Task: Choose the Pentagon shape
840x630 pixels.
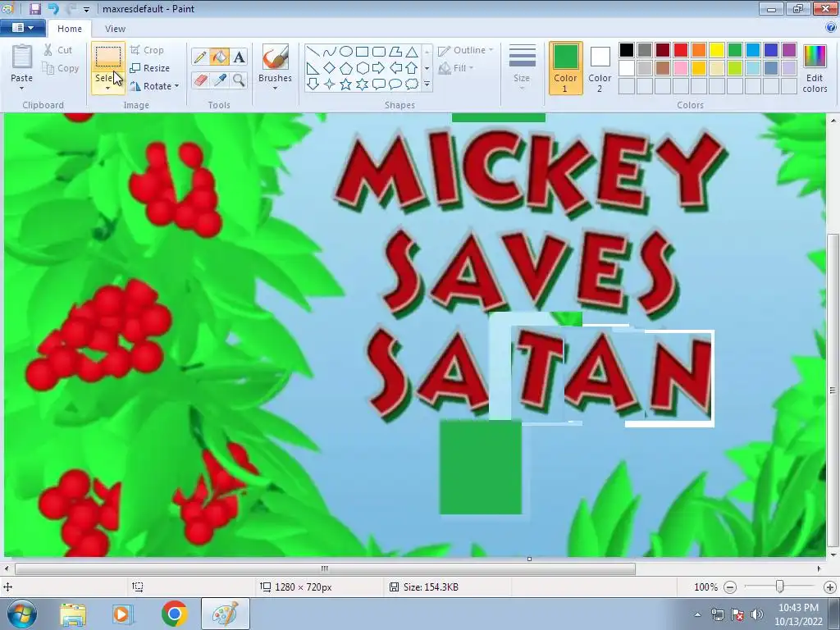Action: coord(346,68)
